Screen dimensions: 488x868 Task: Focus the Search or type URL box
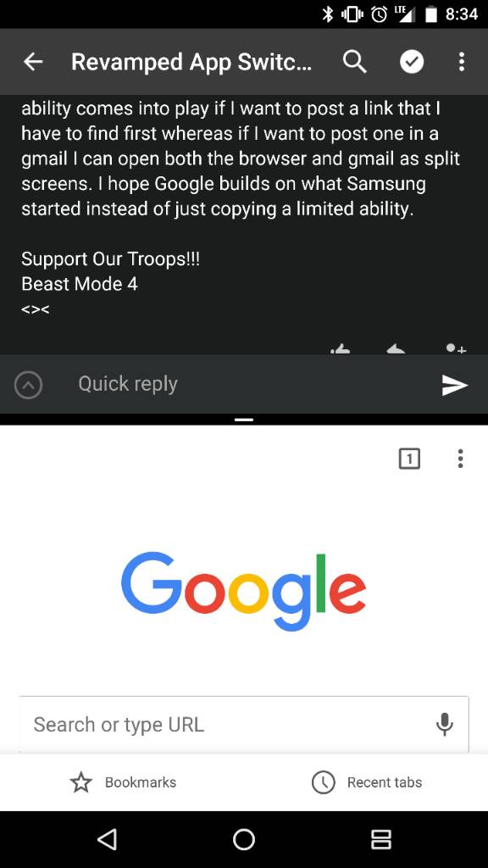click(244, 724)
